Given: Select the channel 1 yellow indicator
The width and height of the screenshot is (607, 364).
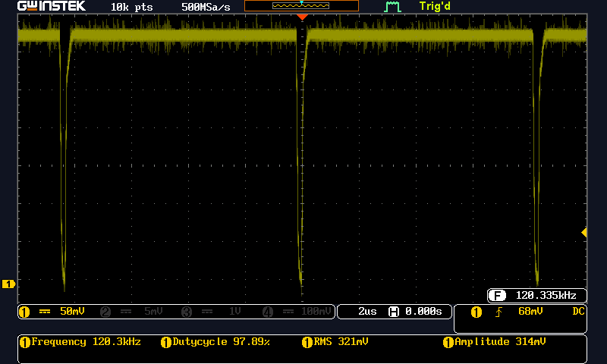Looking at the screenshot, I should pos(24,312).
